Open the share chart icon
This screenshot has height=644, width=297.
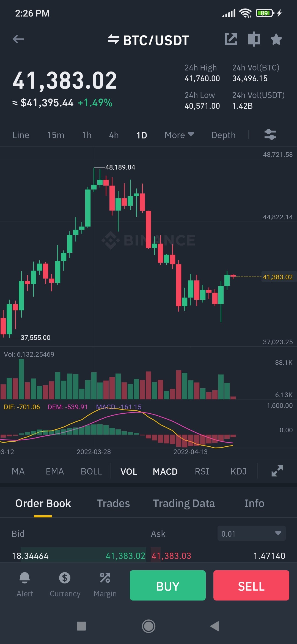pyautogui.click(x=231, y=39)
